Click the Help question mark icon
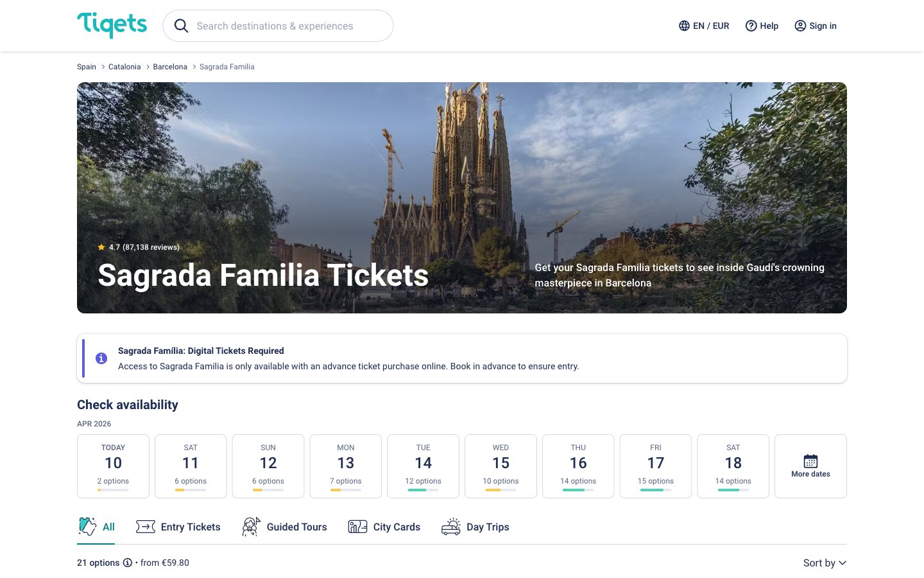Image resolution: width=924 pixels, height=578 pixels. [751, 26]
